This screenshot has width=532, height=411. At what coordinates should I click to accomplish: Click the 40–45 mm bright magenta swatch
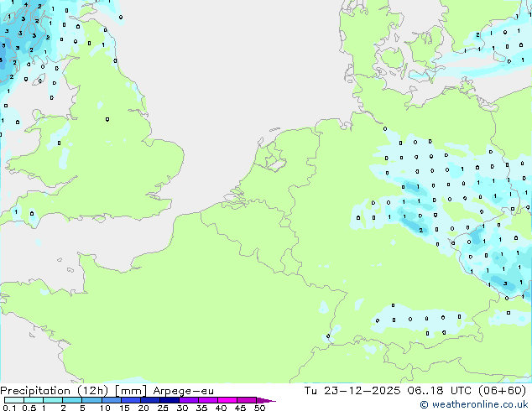pos(227,400)
